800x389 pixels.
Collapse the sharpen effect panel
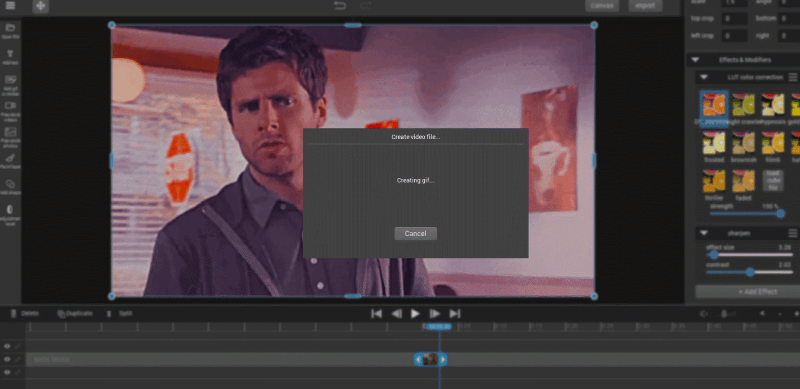pos(704,233)
